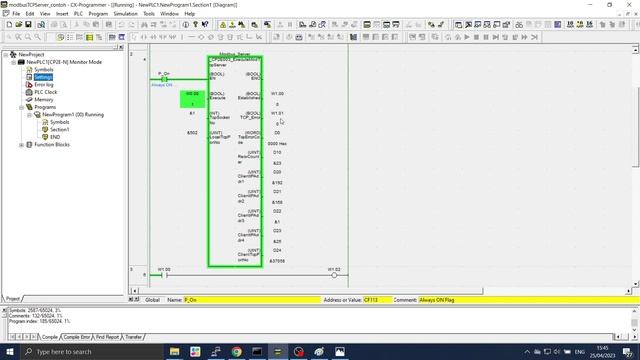This screenshot has height=360, width=640.
Task: Click the yellow highlighted view toolbar icon
Action: pos(89,37)
